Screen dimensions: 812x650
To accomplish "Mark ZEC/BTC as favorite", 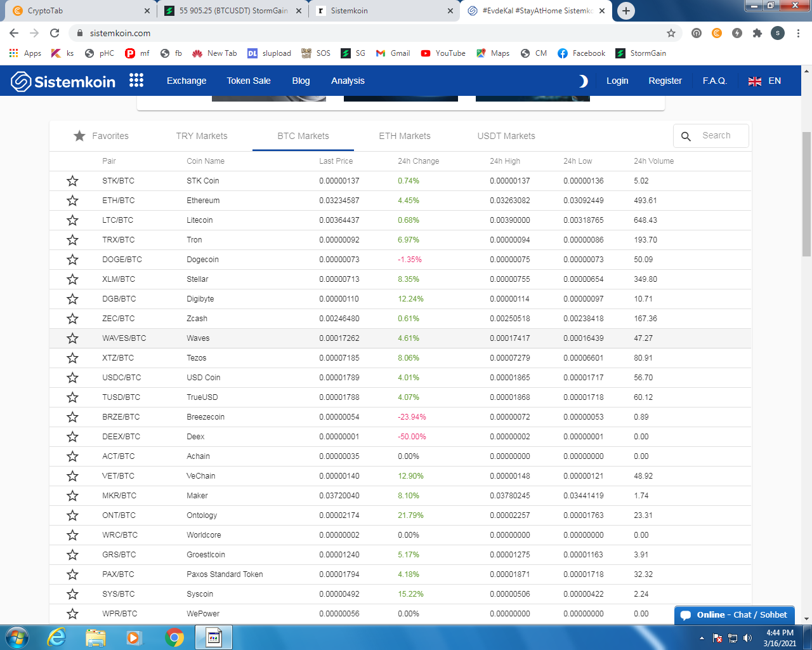I will pyautogui.click(x=72, y=319).
